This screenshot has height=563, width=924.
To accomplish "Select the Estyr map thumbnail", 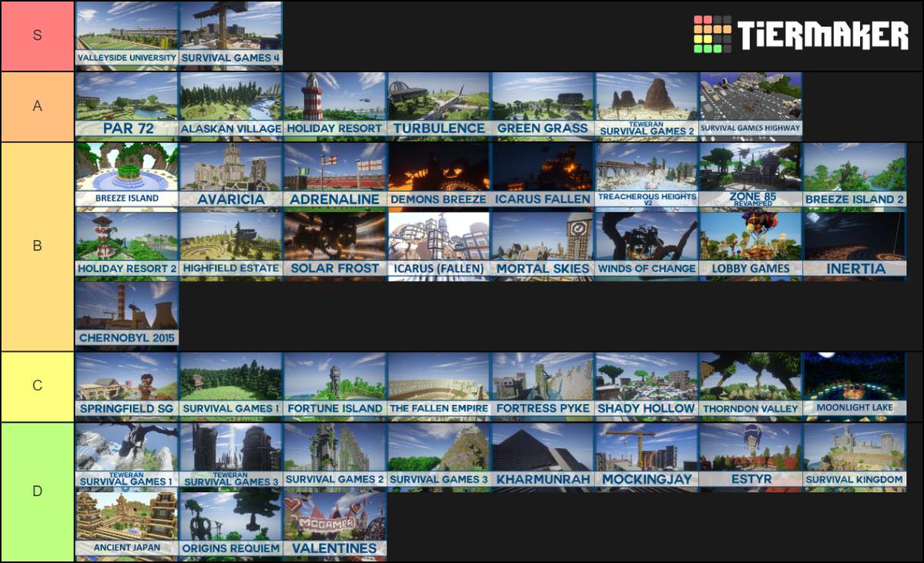I will pos(751,457).
